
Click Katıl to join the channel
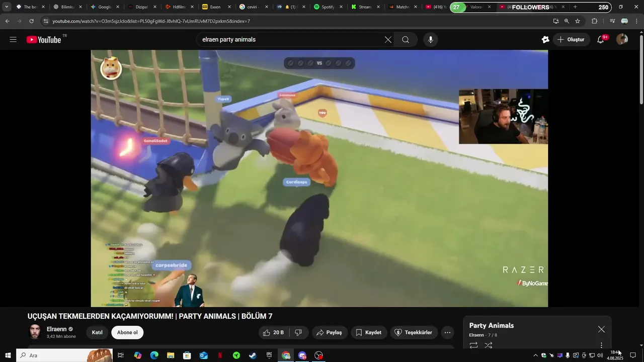coord(97,332)
